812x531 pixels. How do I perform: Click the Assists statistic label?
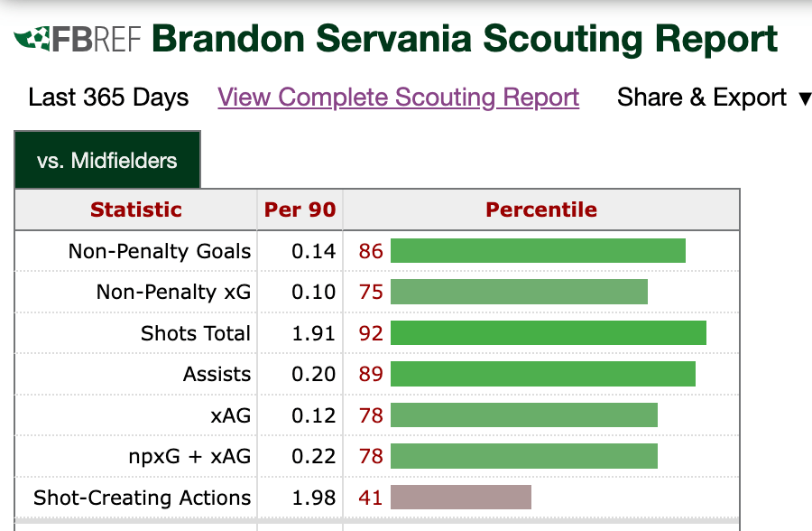click(x=217, y=375)
